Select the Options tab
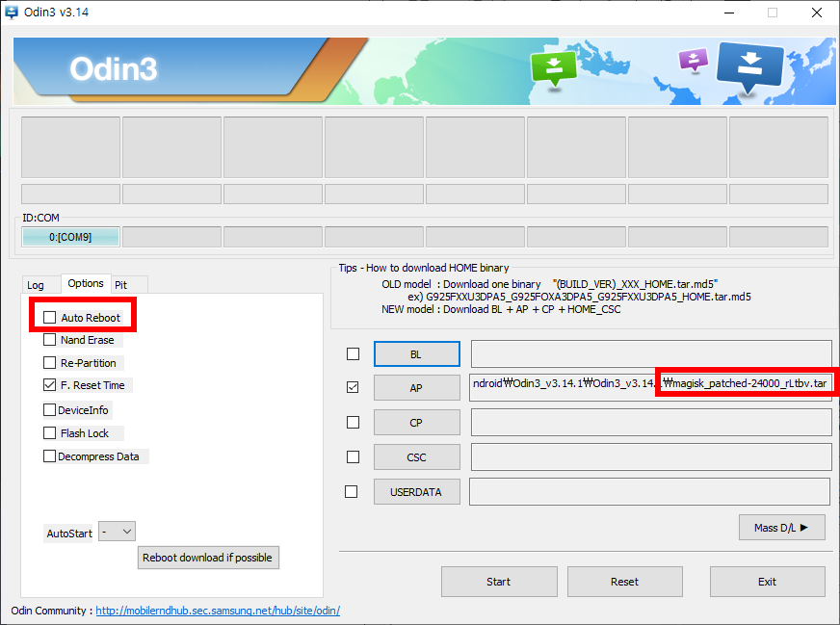This screenshot has width=840, height=625. [86, 283]
